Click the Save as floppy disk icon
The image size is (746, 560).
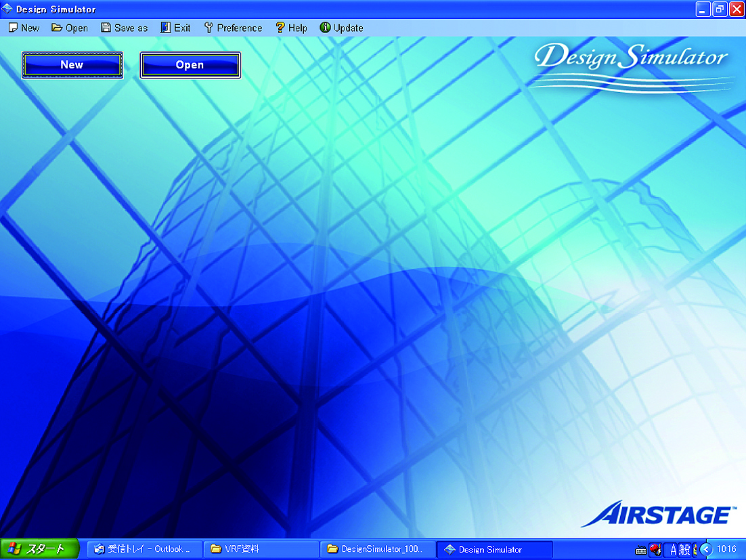[106, 28]
